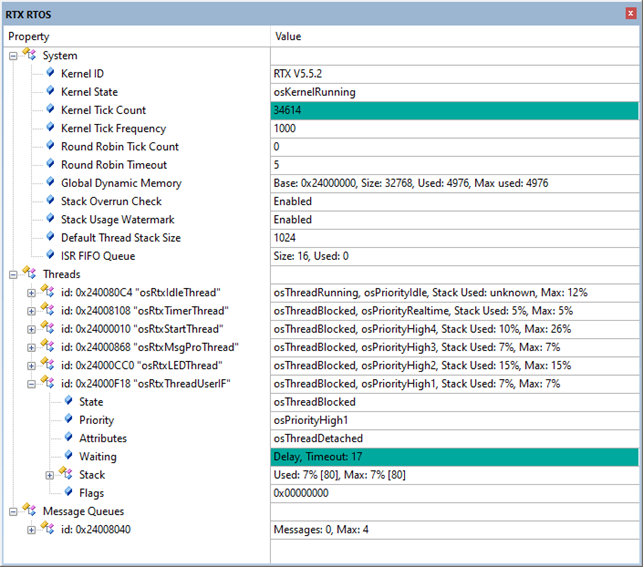This screenshot has width=643, height=567.
Task: Close the RTX RTOS window
Action: pyautogui.click(x=631, y=14)
